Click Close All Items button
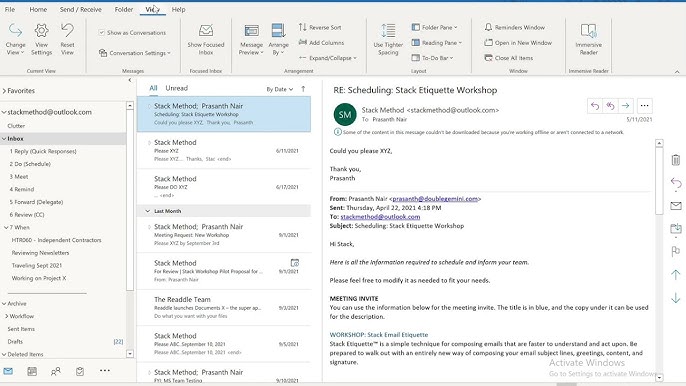Viewport: 686px width, 386px height. [x=509, y=58]
